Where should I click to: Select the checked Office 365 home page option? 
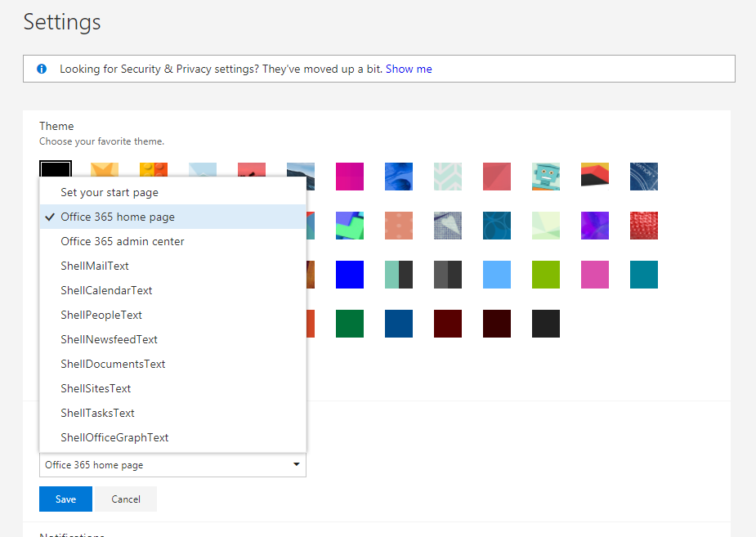click(x=172, y=217)
